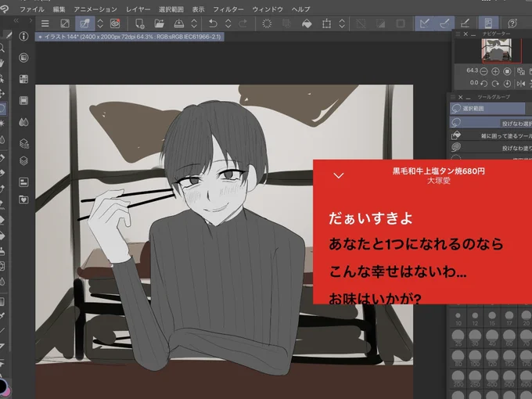Click the right arrow beside the double left arrows
This screenshot has width=532, height=399.
[31, 20]
